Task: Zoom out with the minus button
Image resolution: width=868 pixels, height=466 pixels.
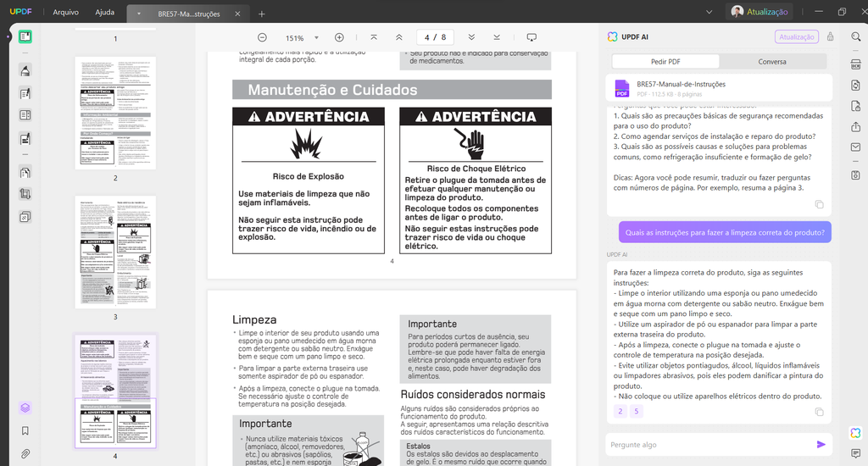Action: click(x=263, y=37)
